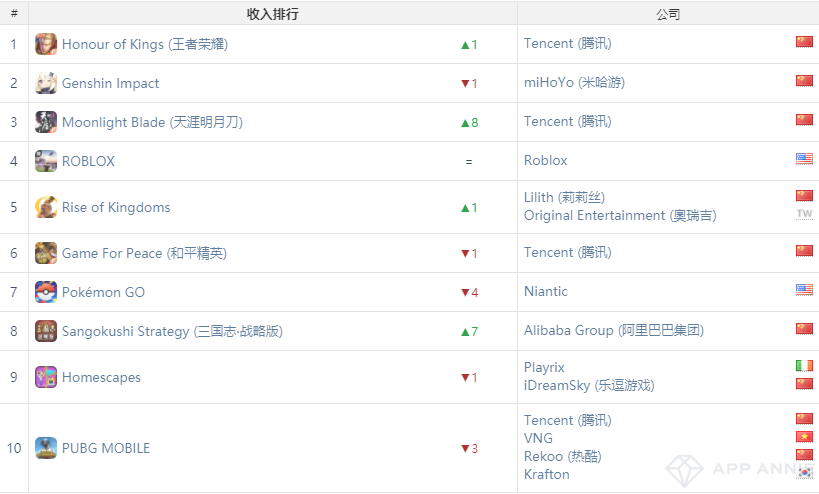Click the Genshin Impact game icon
819x494 pixels.
tap(46, 83)
